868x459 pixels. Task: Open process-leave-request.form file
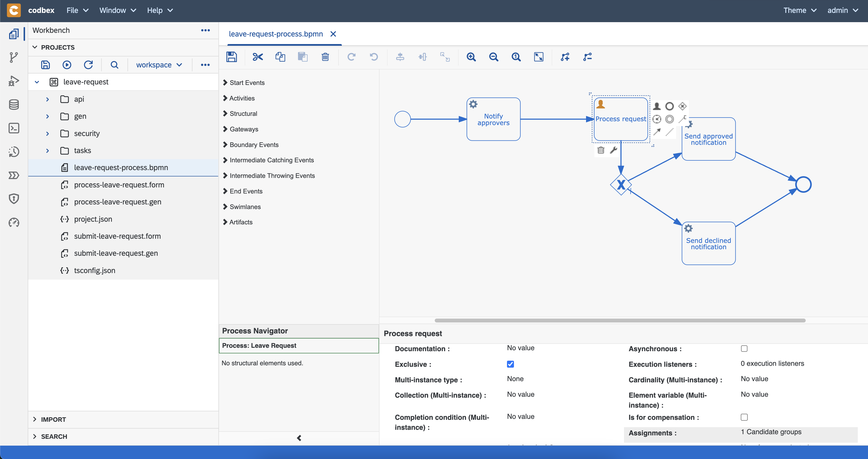click(119, 185)
